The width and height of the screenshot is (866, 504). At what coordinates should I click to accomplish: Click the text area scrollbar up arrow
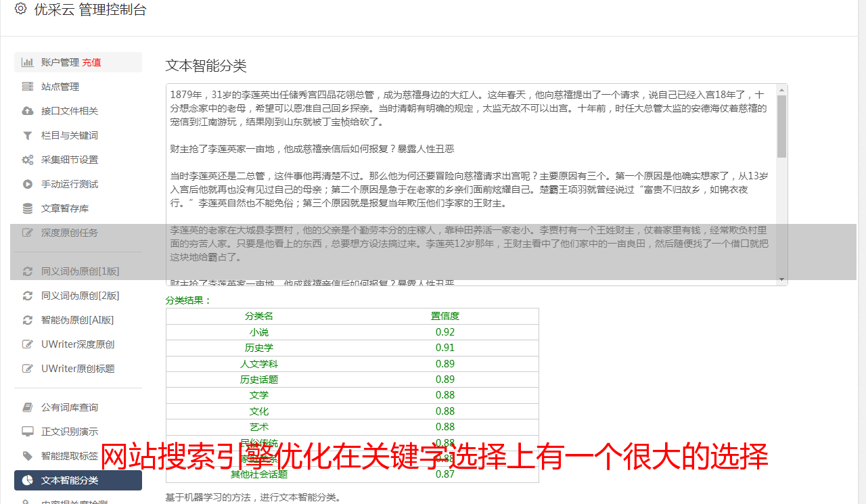tap(782, 89)
